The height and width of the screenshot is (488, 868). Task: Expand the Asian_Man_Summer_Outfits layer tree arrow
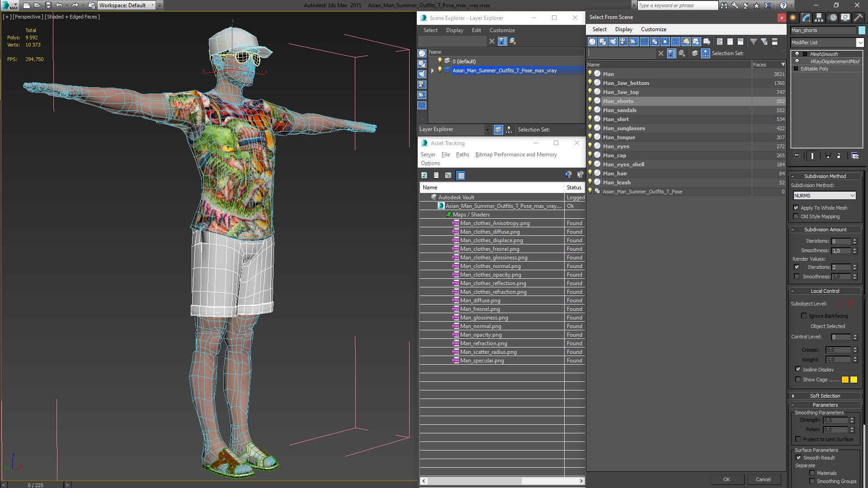click(x=433, y=70)
